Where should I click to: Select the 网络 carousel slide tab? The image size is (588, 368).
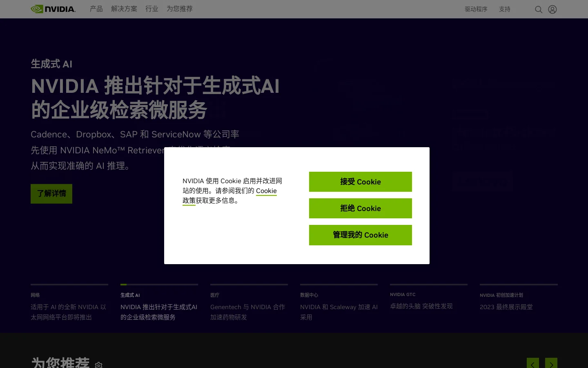coord(69,303)
